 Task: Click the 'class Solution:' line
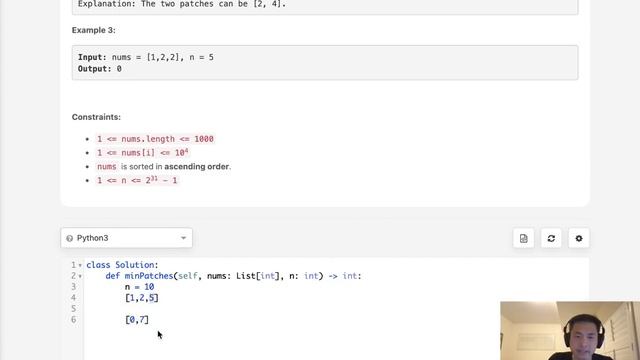122,265
